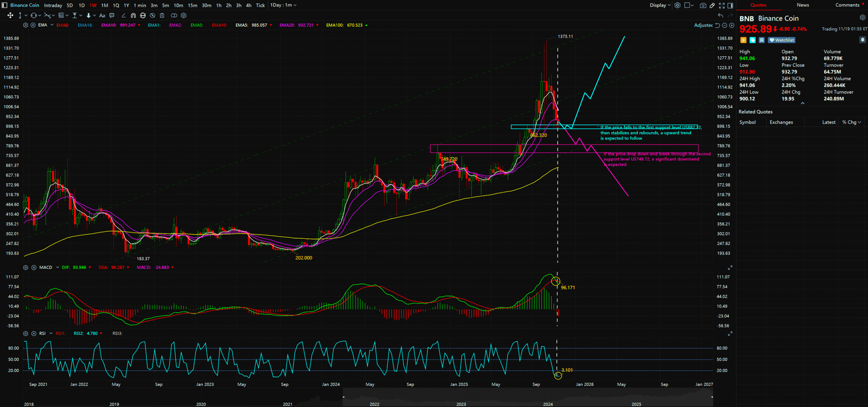Expand the 1Day : 1m interval dropdown

coord(283,5)
